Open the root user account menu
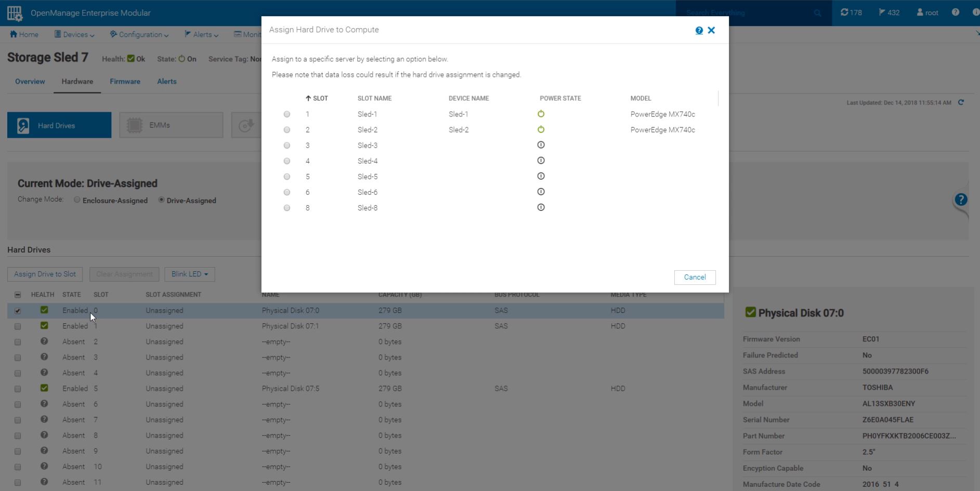The image size is (980, 491). point(927,12)
